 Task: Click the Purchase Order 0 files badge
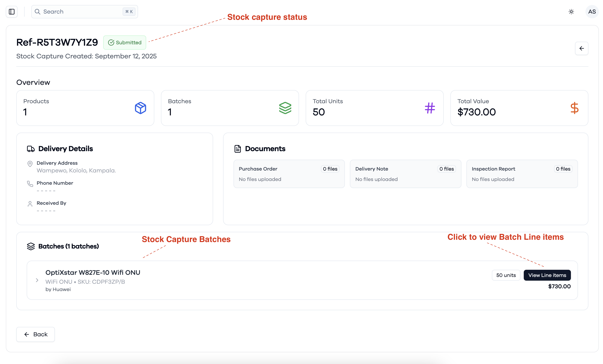(x=330, y=169)
